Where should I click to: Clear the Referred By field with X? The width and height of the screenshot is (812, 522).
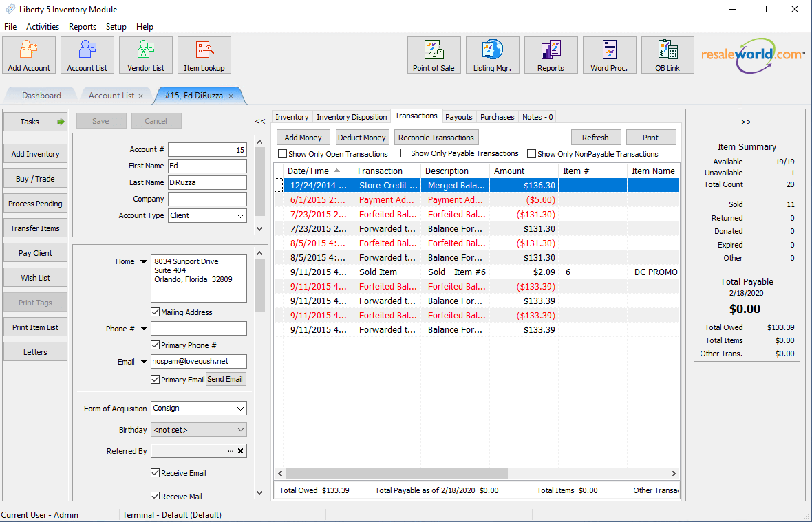[240, 451]
